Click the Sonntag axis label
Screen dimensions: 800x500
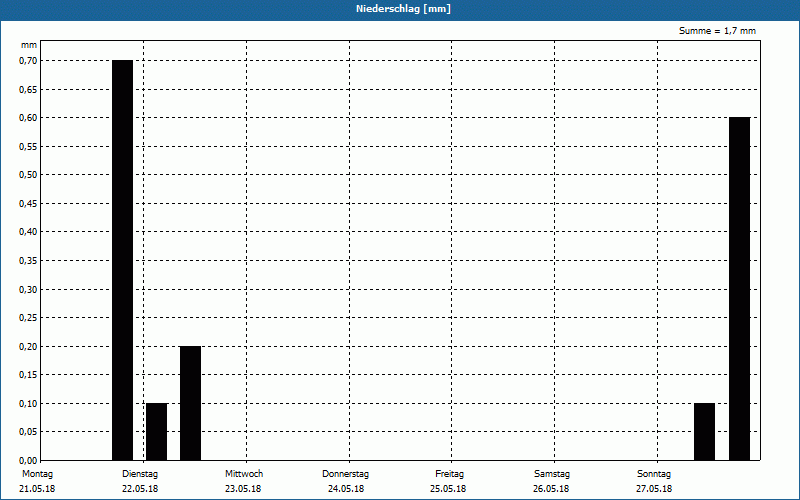coord(654,474)
